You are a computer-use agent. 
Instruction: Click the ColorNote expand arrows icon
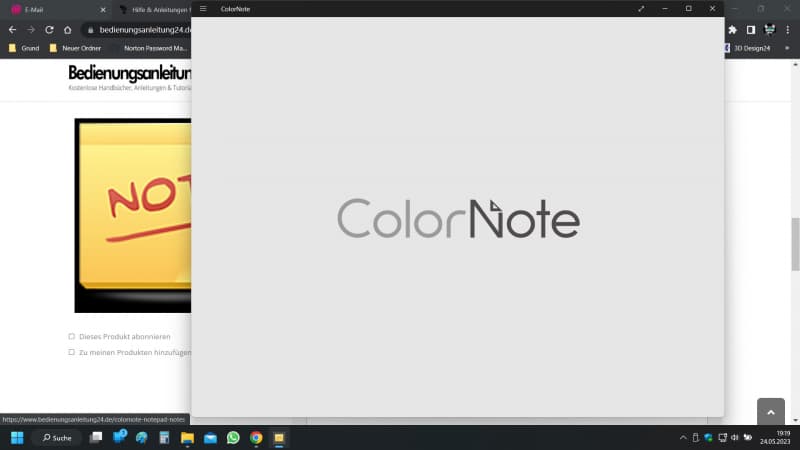(641, 9)
